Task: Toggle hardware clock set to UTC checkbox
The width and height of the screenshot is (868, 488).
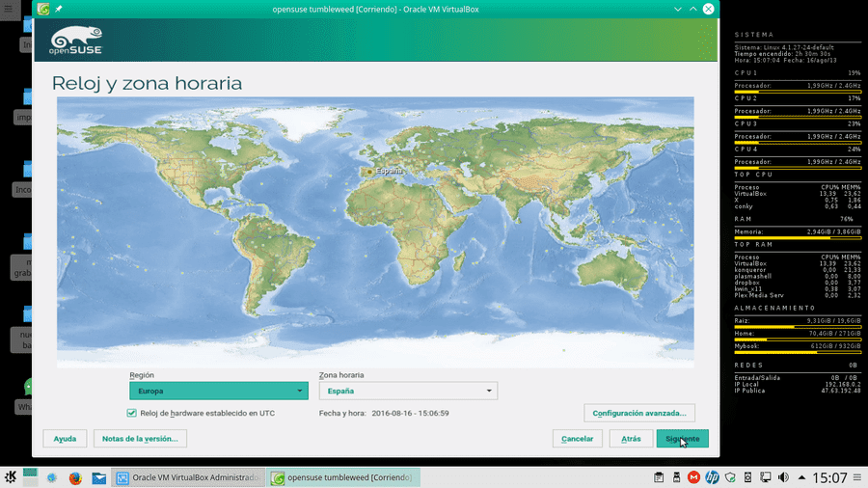Action: 132,413
